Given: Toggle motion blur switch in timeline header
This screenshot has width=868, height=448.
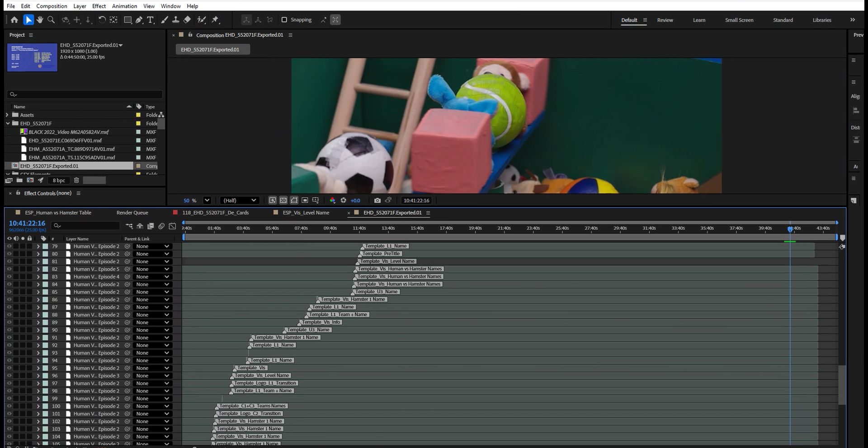Looking at the screenshot, I should pyautogui.click(x=161, y=226).
